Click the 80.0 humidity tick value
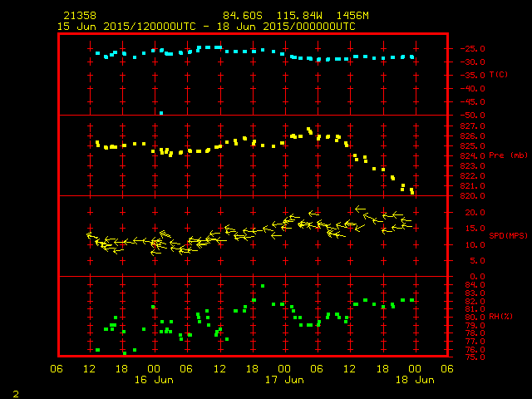532x399 pixels. (x=475, y=318)
